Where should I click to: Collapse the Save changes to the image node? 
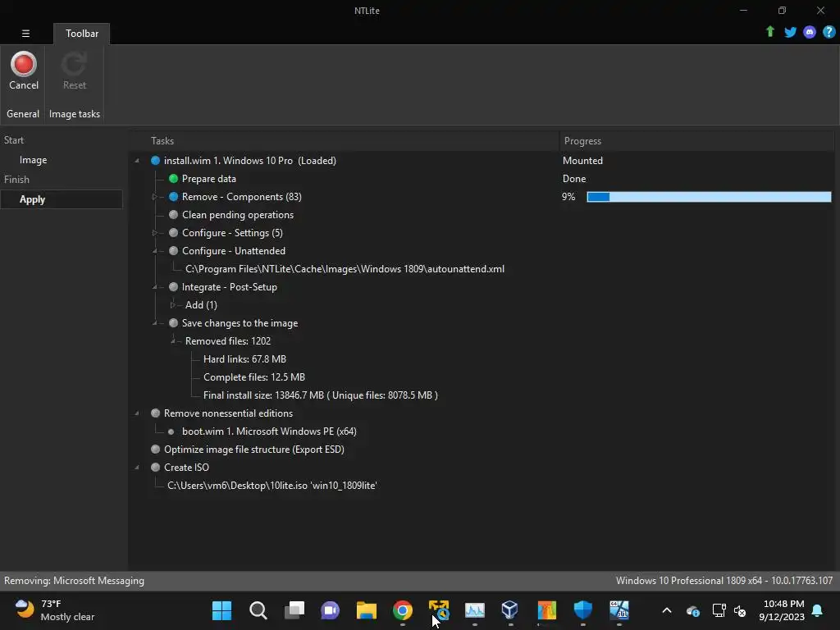click(155, 323)
